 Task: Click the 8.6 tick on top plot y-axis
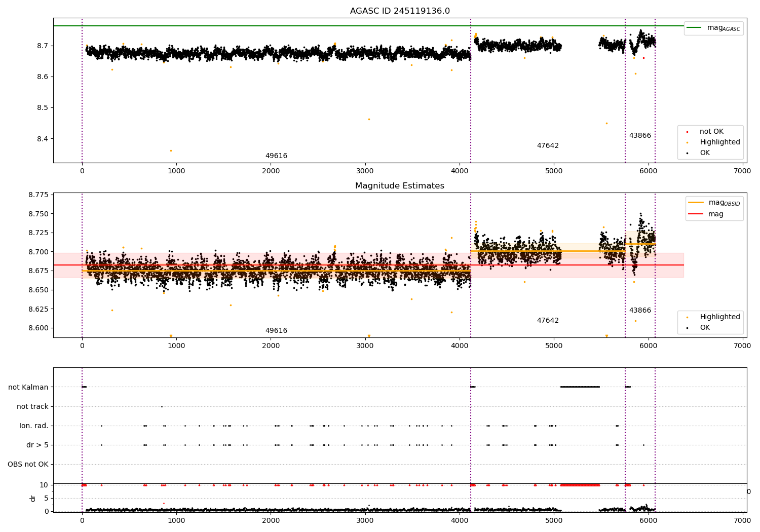[43, 77]
